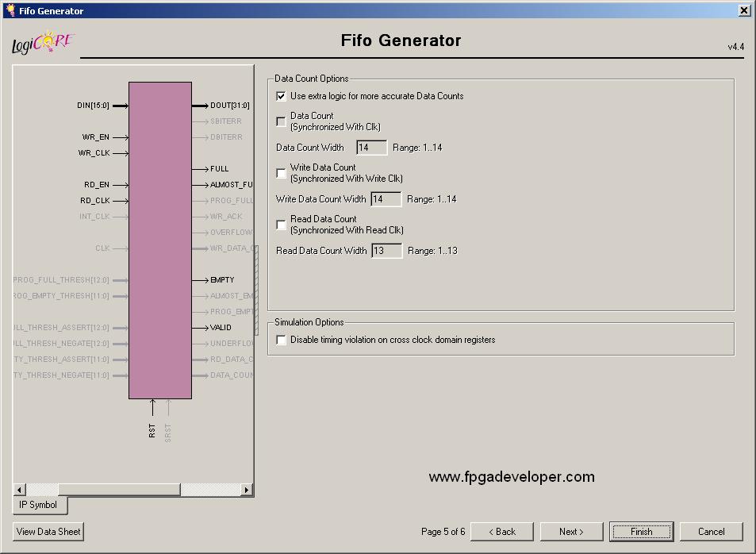Toggle Disable timing violation on cross clock registers

(x=281, y=340)
